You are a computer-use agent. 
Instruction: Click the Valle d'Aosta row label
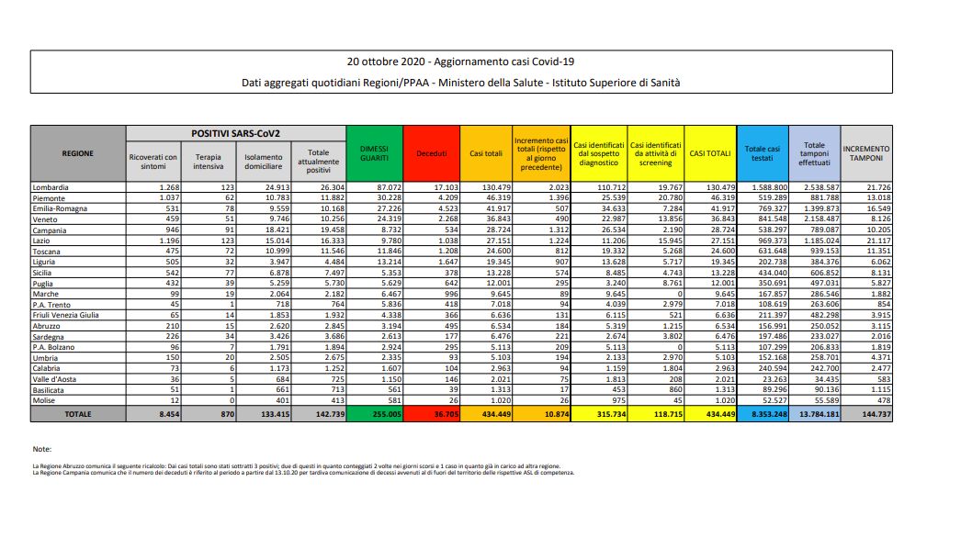pos(56,379)
